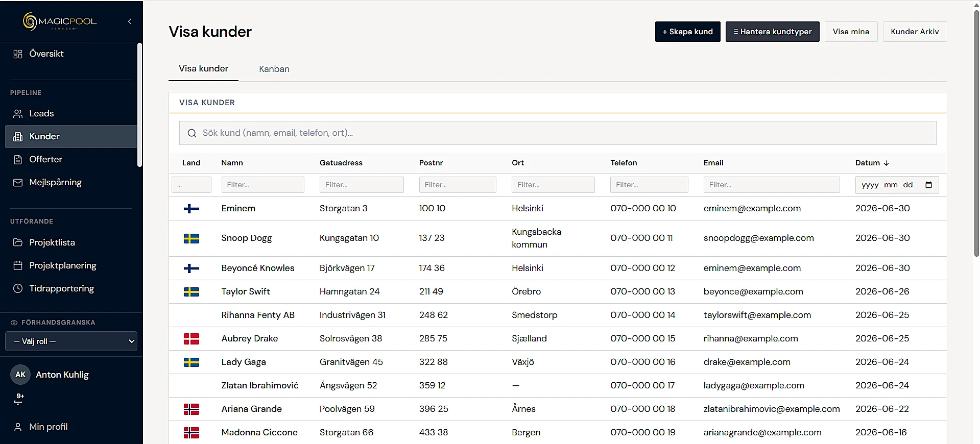Click the Ort filter field
The image size is (980, 444).
pyautogui.click(x=553, y=185)
